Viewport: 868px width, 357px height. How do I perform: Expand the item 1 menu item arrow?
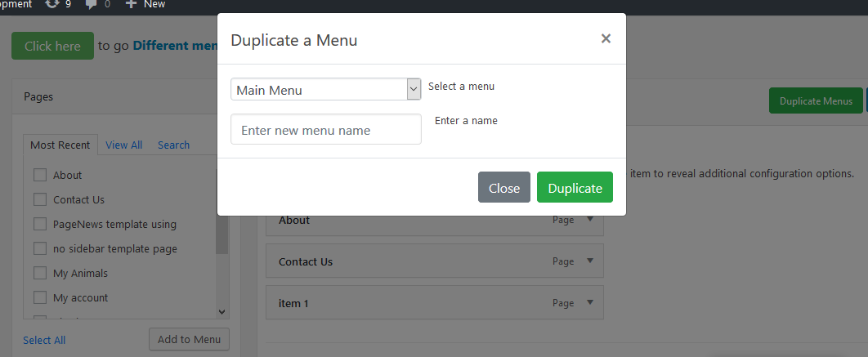coord(590,302)
